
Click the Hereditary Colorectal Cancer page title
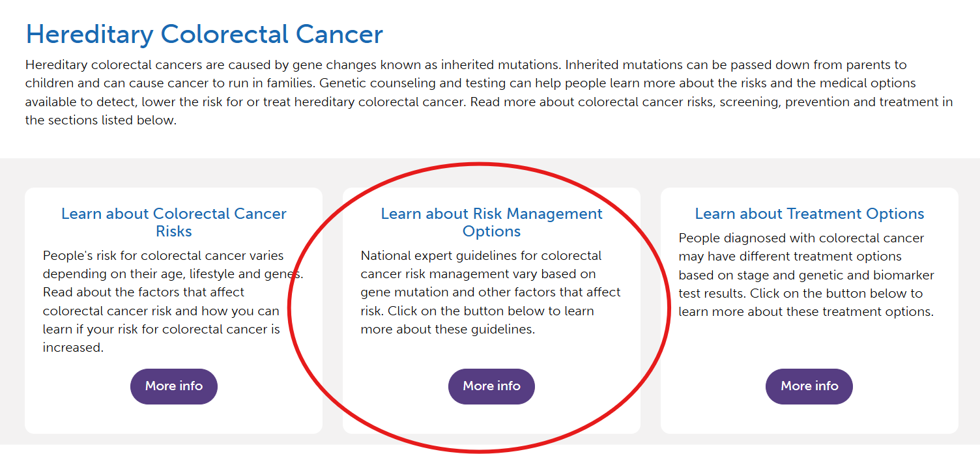[203, 34]
